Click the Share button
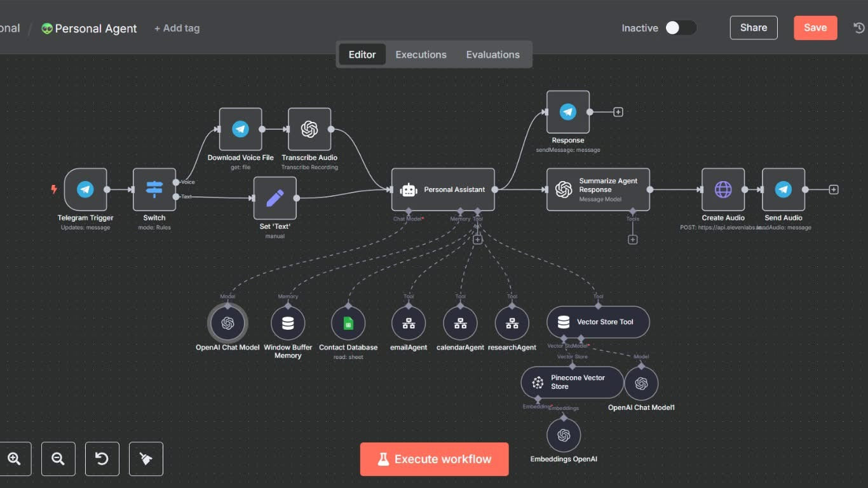The height and width of the screenshot is (488, 868). coord(754,28)
